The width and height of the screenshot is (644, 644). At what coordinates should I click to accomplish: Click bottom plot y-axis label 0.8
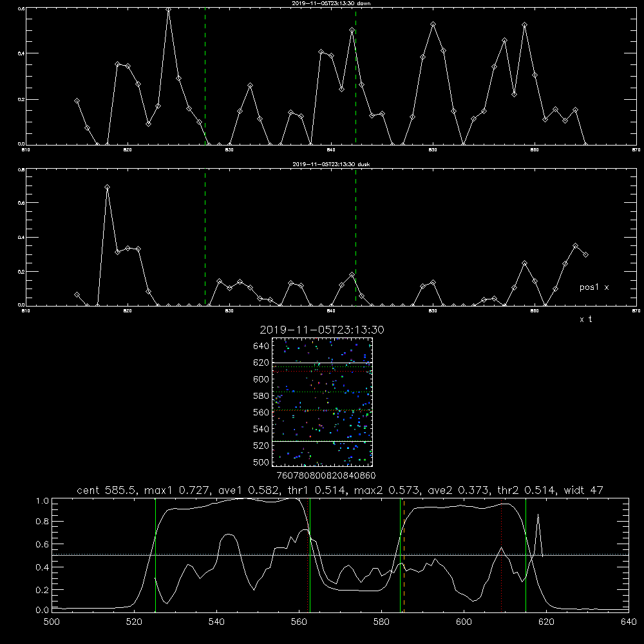coord(43,522)
